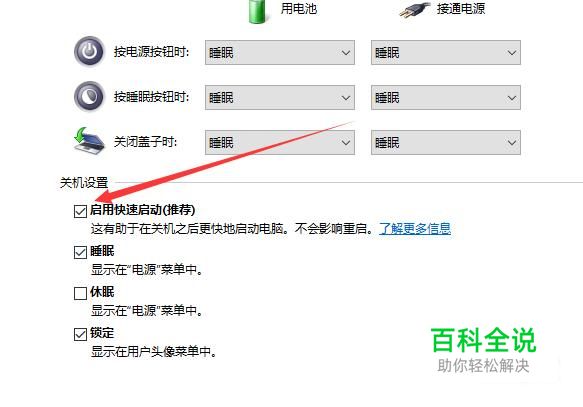Viewport: 583px width, 407px height.
Task: Click the 关机设置 section heading
Action: (84, 183)
